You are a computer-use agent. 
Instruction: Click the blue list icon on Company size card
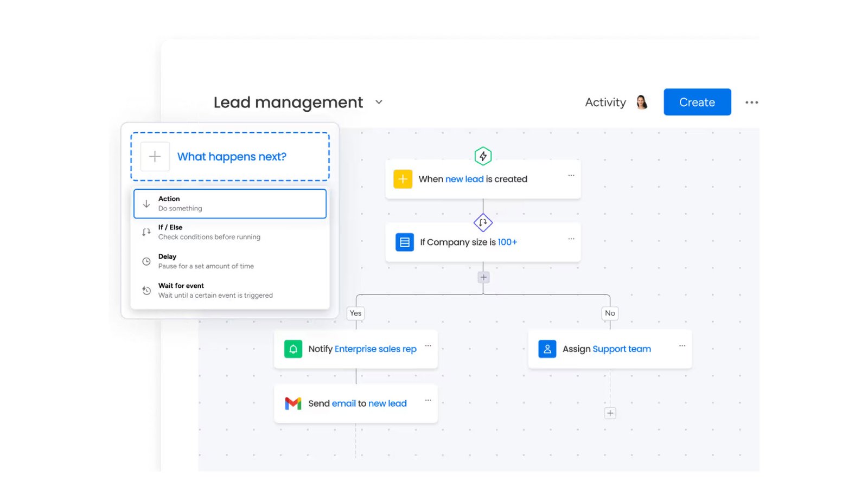405,242
